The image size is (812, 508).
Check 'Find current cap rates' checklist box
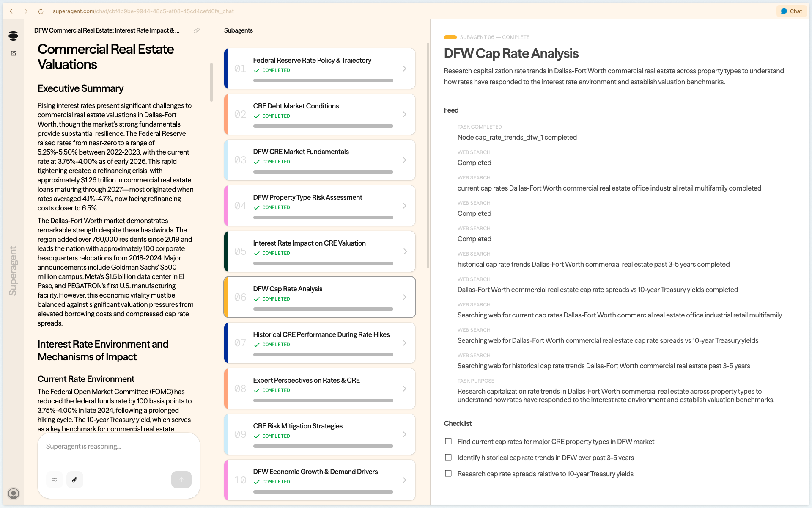(x=448, y=441)
